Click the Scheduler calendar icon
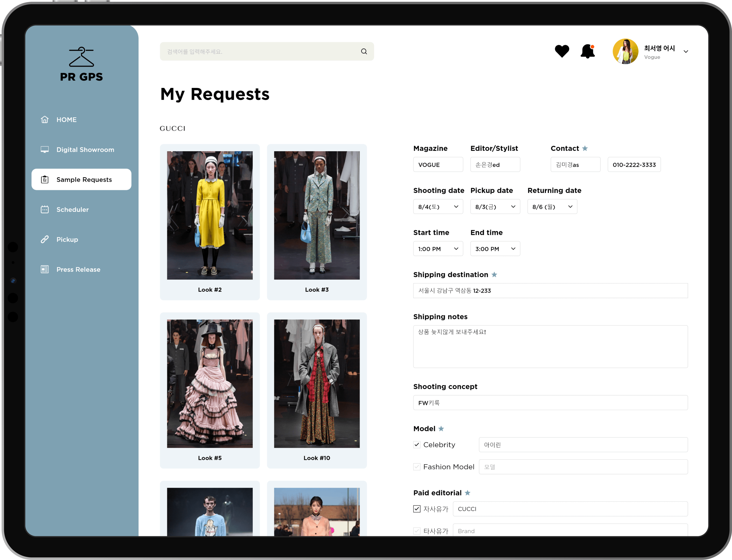Image resolution: width=732 pixels, height=560 pixels. [45, 209]
